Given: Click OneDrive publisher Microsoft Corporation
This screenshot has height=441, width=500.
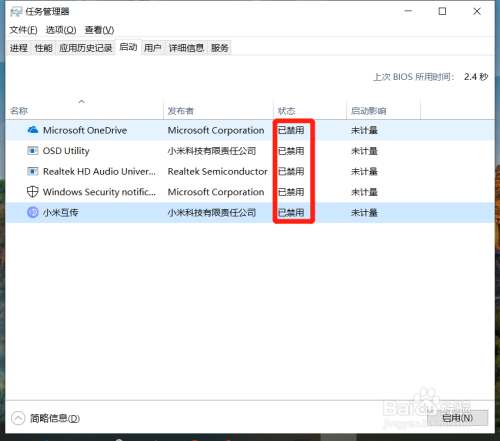Looking at the screenshot, I should tap(216, 130).
